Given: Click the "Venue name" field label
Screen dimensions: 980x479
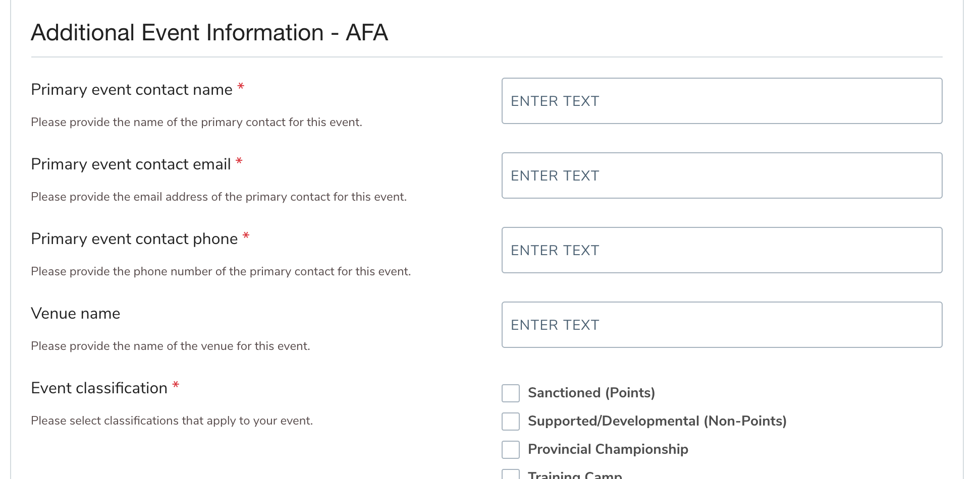Looking at the screenshot, I should click(x=76, y=314).
